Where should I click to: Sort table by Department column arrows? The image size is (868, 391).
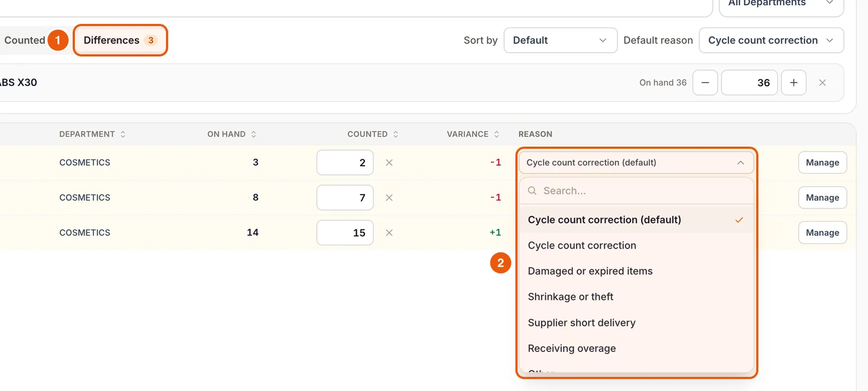(123, 134)
